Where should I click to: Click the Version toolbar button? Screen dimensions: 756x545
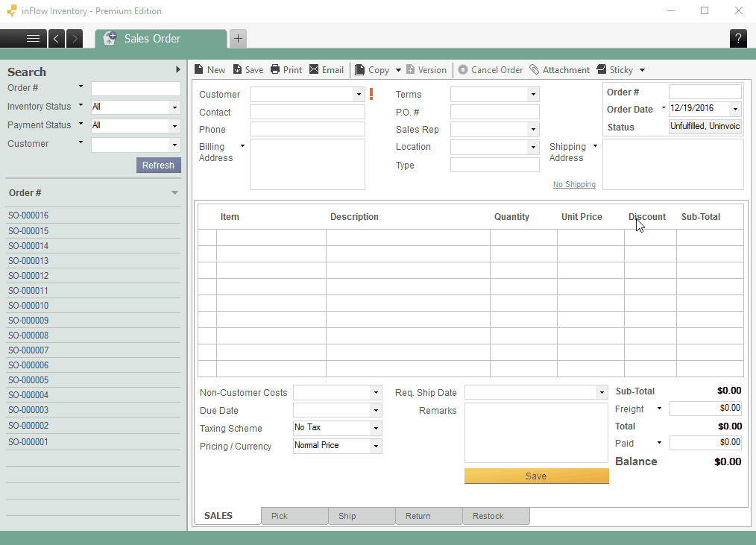coord(426,70)
